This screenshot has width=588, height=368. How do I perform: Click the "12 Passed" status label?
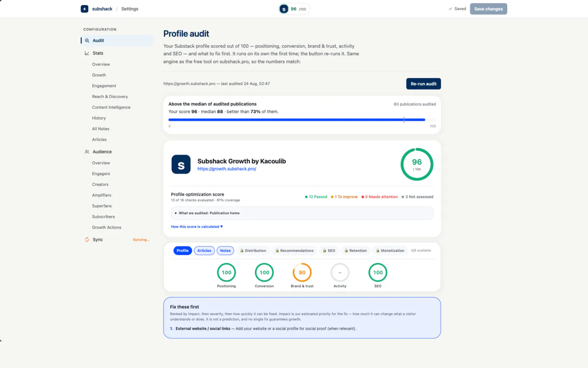(316, 197)
